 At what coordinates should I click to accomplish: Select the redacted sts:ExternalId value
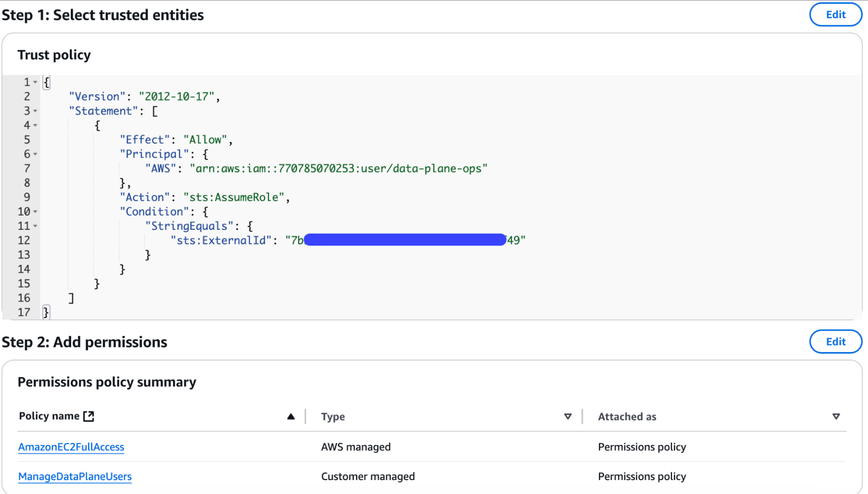tap(404, 240)
